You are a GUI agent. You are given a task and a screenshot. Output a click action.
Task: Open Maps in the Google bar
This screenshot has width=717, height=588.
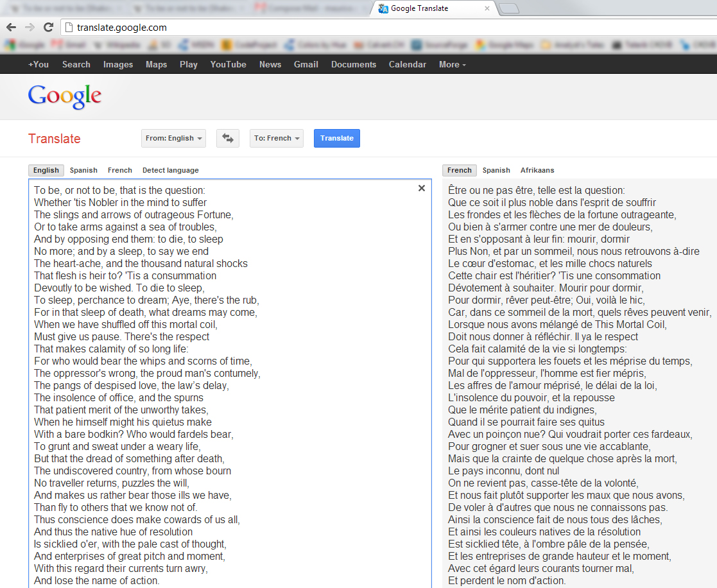tap(157, 64)
